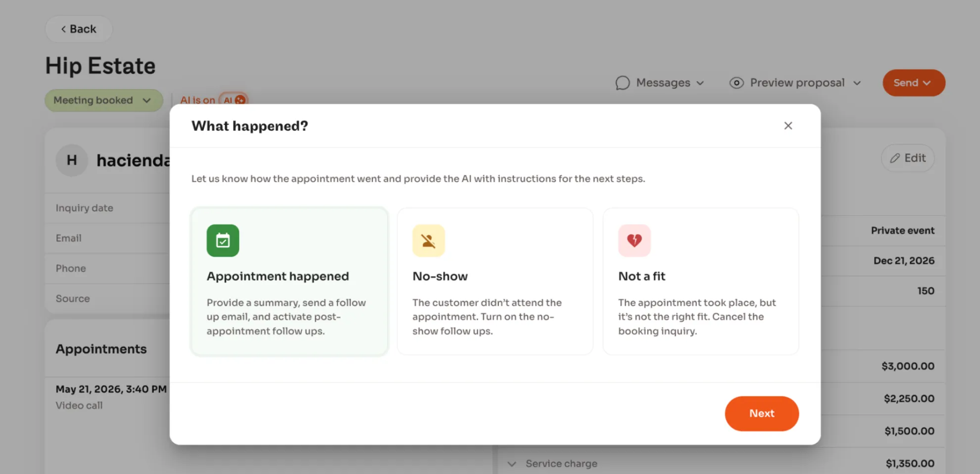The height and width of the screenshot is (474, 980).
Task: Click the Edit button with pencil
Action: (x=908, y=158)
